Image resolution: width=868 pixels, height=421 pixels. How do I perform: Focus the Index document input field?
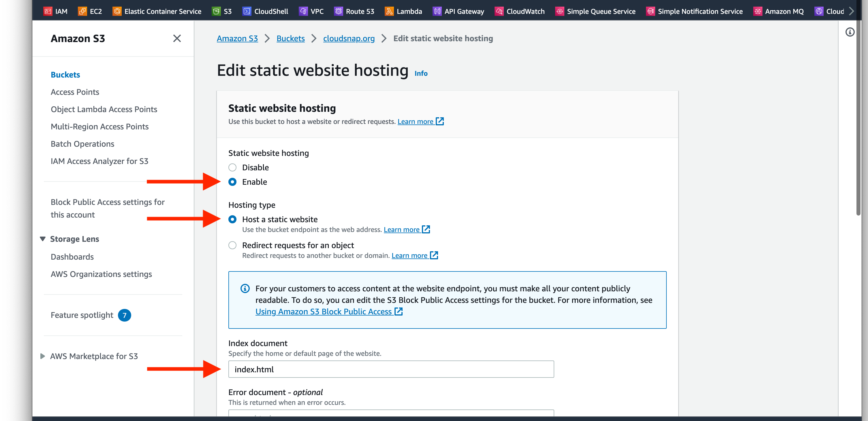[x=391, y=369]
